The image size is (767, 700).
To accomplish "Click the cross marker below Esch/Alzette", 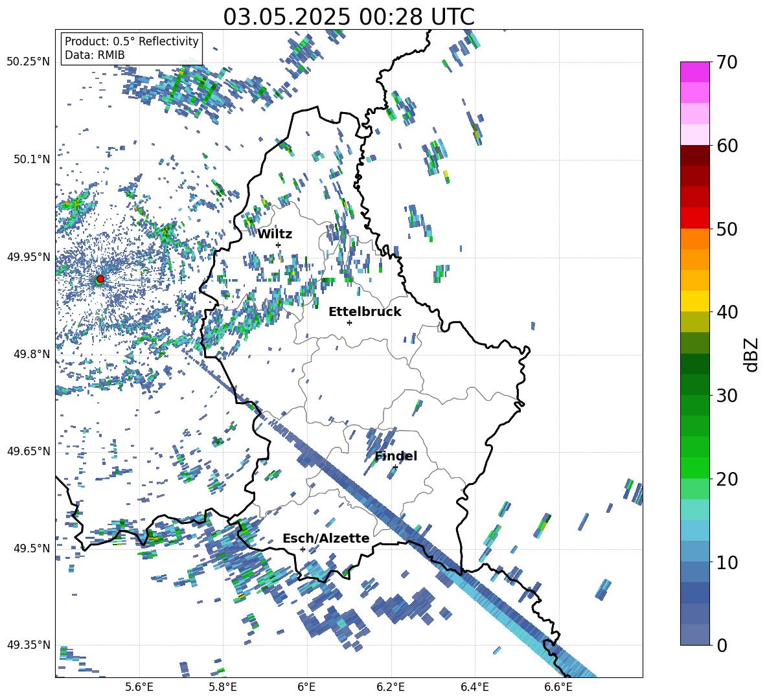I will coord(303,549).
